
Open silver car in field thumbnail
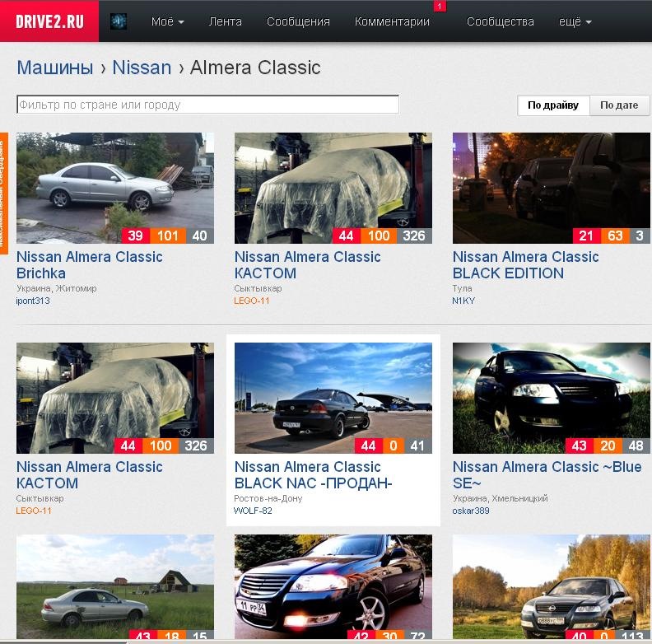[115, 586]
